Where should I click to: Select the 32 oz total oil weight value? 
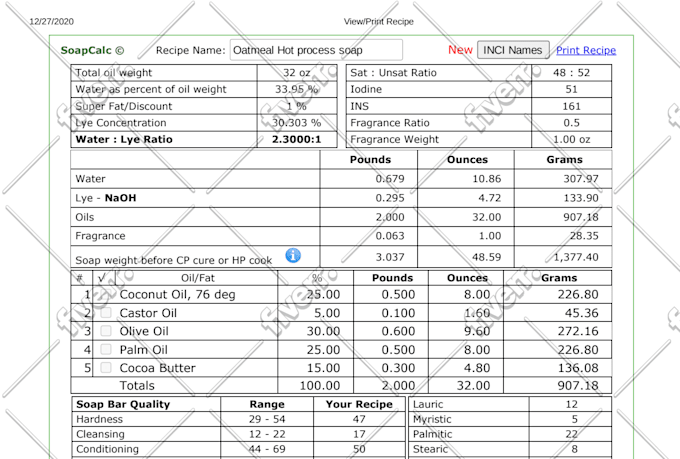point(297,72)
